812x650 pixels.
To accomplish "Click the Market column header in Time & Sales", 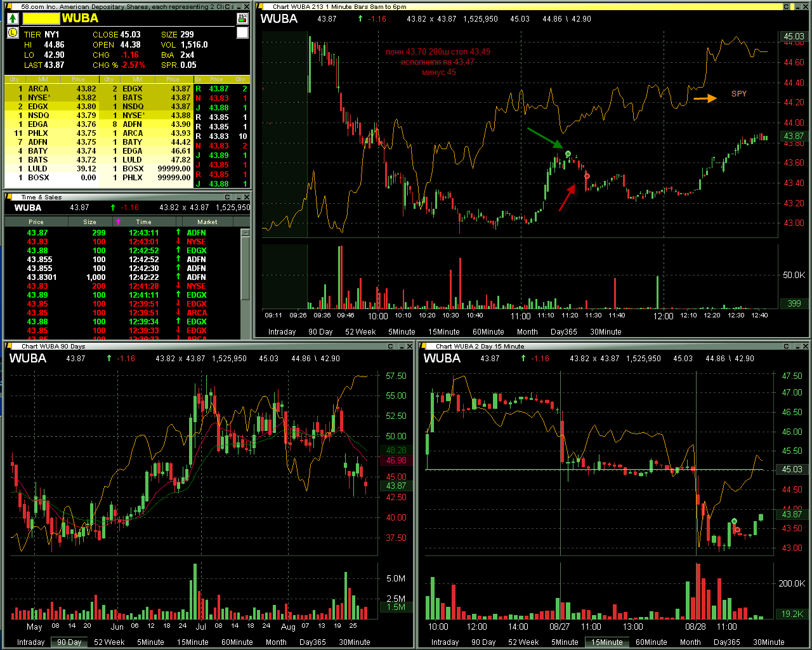I will 207,222.
